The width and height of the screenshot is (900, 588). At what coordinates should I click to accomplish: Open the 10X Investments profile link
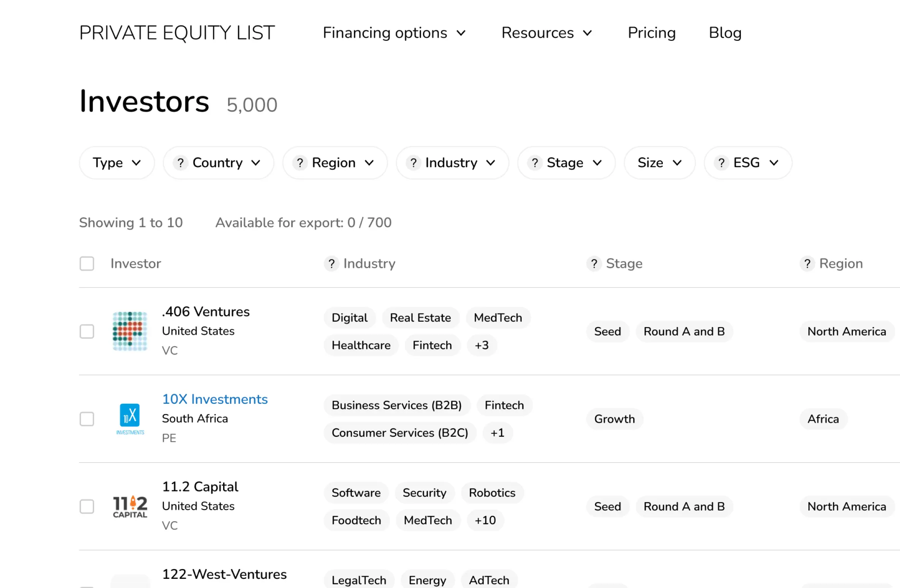click(x=215, y=399)
